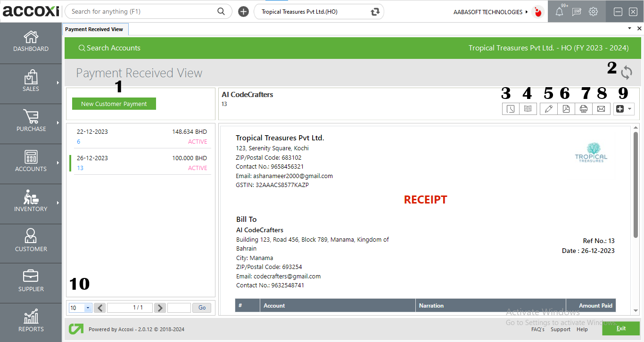The image size is (644, 342).
Task: Open the rows-per-page dropdown showing 10
Action: [x=80, y=308]
